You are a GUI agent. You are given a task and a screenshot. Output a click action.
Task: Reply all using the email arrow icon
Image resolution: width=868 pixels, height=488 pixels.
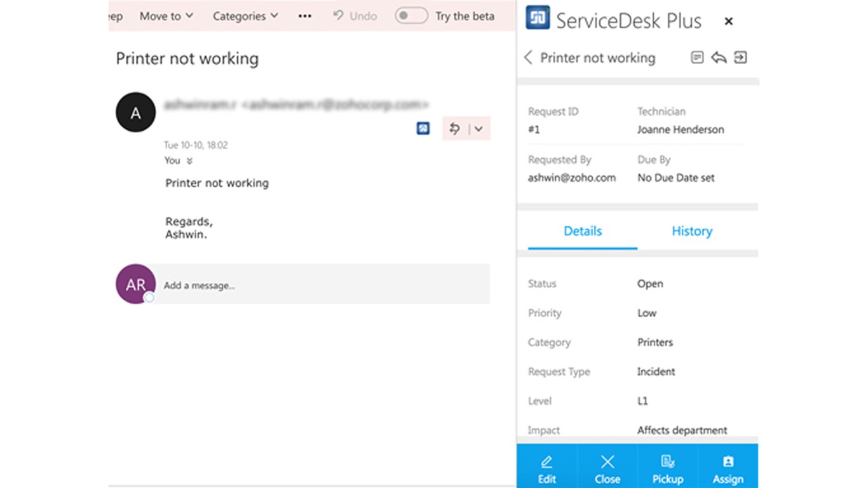pos(454,129)
